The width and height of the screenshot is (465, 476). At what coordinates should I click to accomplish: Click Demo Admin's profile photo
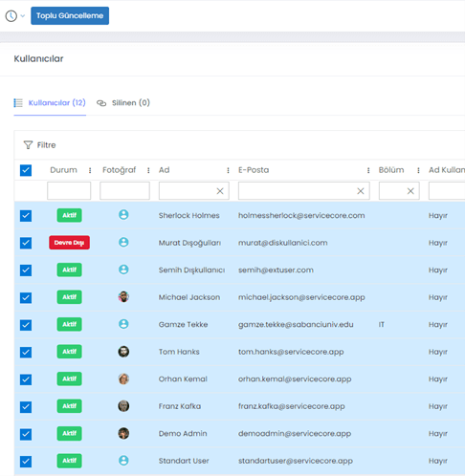pyautogui.click(x=123, y=433)
